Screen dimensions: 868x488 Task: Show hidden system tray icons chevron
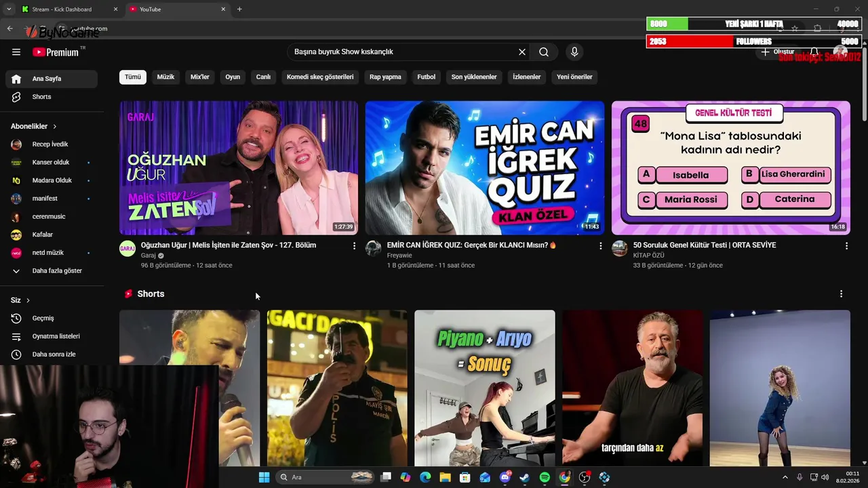(x=785, y=477)
